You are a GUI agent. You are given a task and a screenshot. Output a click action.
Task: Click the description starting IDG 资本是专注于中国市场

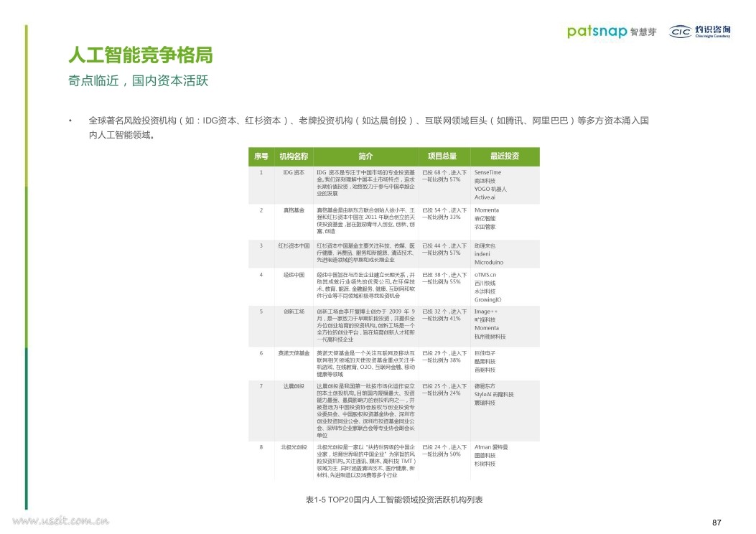click(365, 183)
